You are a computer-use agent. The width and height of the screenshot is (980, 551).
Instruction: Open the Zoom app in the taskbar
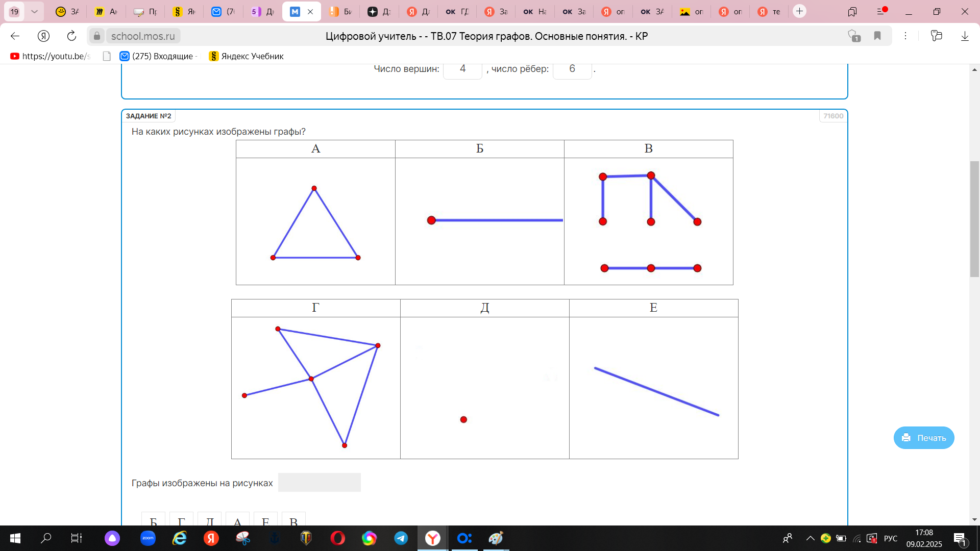pyautogui.click(x=148, y=538)
